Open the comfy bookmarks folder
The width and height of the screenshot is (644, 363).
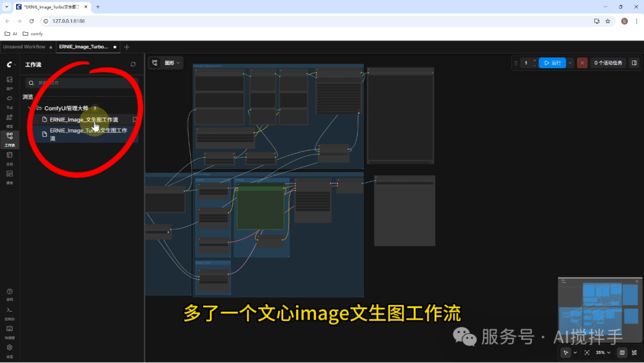tap(33, 33)
